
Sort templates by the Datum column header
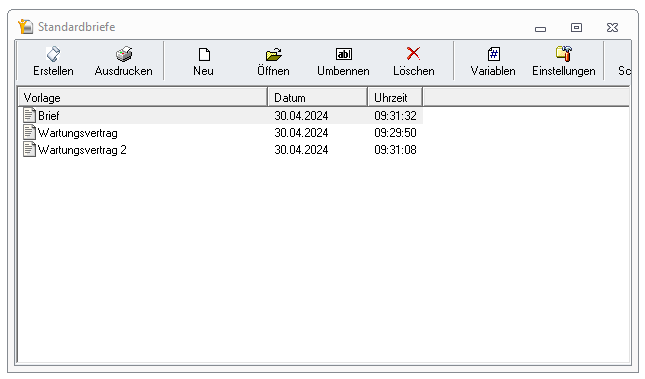coord(318,98)
